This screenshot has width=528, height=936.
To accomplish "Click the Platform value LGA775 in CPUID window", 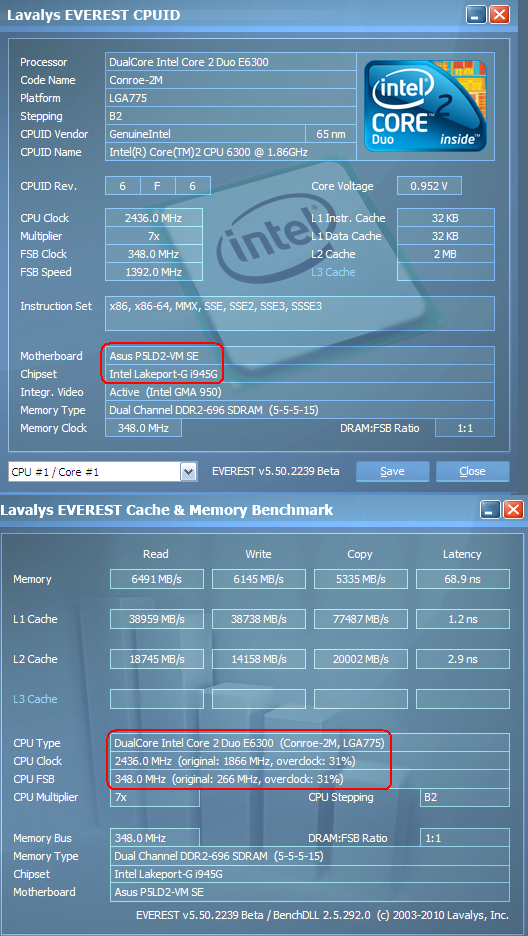I will pos(230,98).
